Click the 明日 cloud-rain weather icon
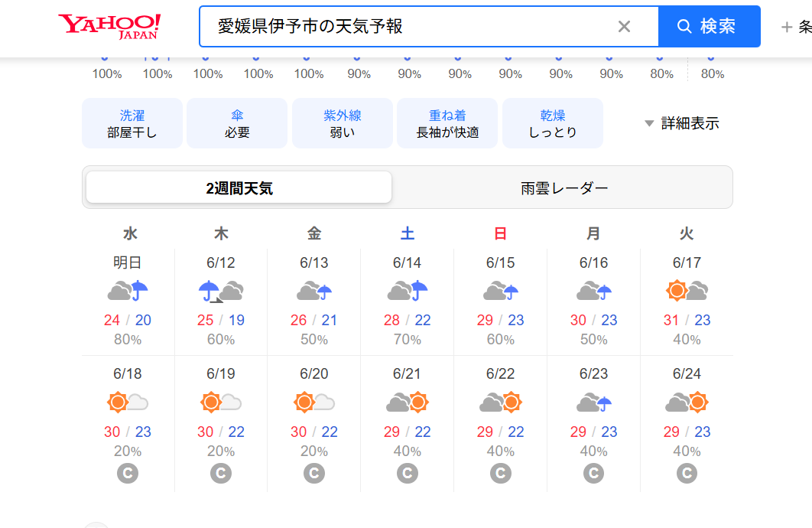Screen dimensions: 812x528 tap(128, 291)
